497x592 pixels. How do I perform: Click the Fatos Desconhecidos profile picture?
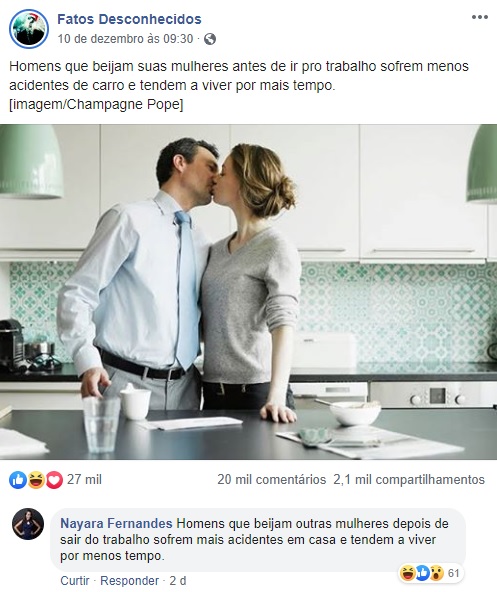tap(29, 29)
